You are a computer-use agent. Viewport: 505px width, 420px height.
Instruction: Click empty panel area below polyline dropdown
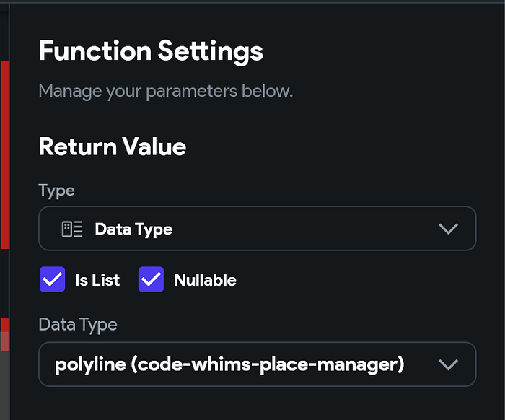[x=257, y=403]
